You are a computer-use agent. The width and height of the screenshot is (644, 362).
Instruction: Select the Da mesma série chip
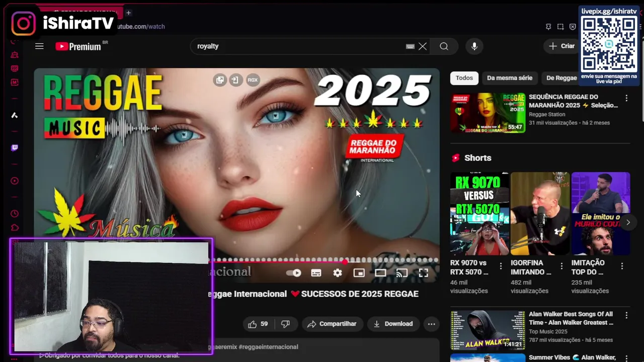pos(510,78)
